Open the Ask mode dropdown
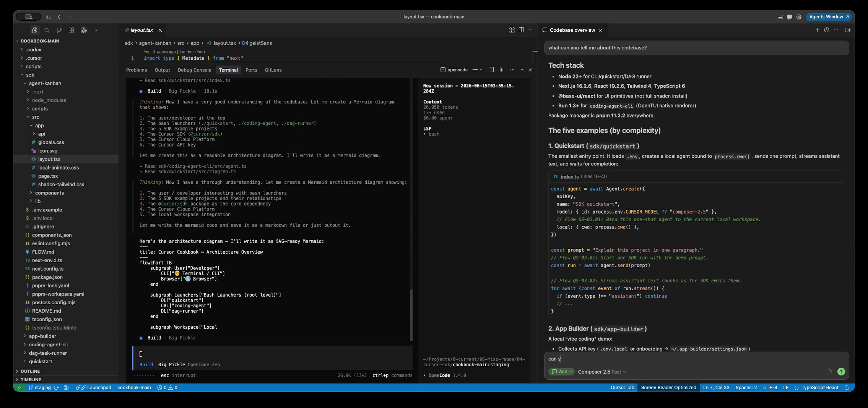Image resolution: width=868 pixels, height=408 pixels. coord(561,372)
